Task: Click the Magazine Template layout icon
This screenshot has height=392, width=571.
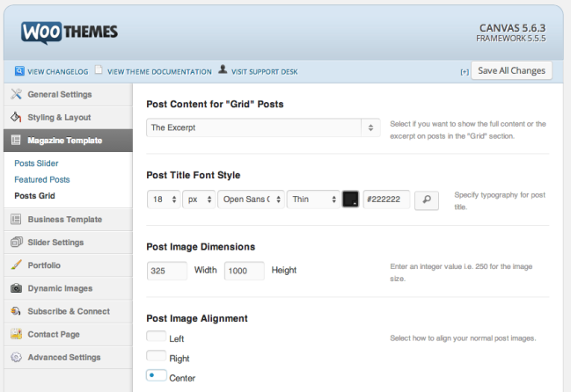Action: 16,140
